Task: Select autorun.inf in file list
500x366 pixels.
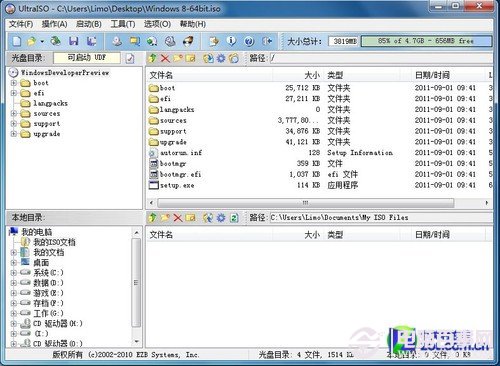Action: click(181, 153)
